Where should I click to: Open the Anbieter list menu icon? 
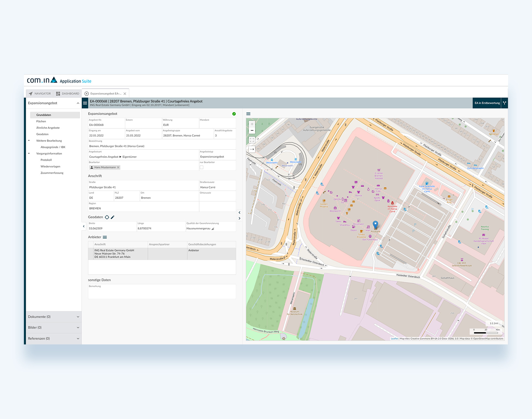(105, 237)
